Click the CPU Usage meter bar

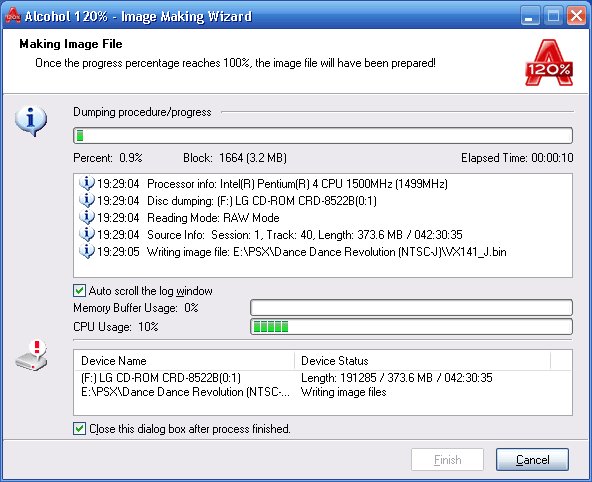(412, 326)
